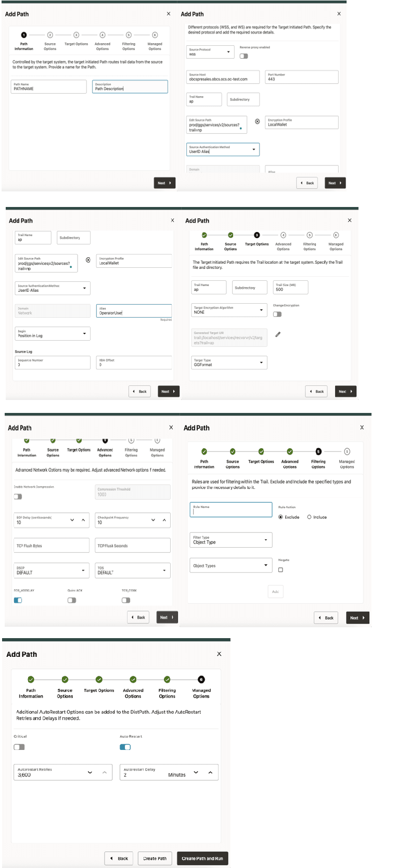This screenshot has height=868, width=396.
Task: Click the Trail Size (MB) field showing 500
Action: tap(291, 287)
